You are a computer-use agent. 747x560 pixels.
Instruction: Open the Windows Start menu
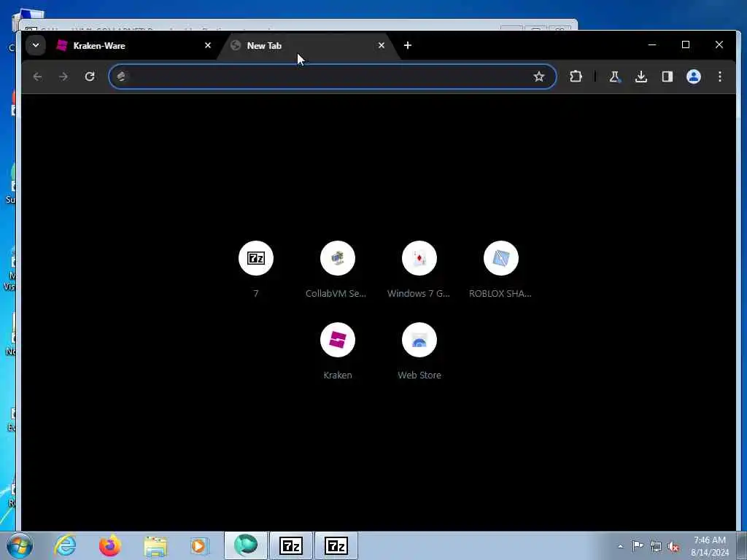pyautogui.click(x=20, y=545)
